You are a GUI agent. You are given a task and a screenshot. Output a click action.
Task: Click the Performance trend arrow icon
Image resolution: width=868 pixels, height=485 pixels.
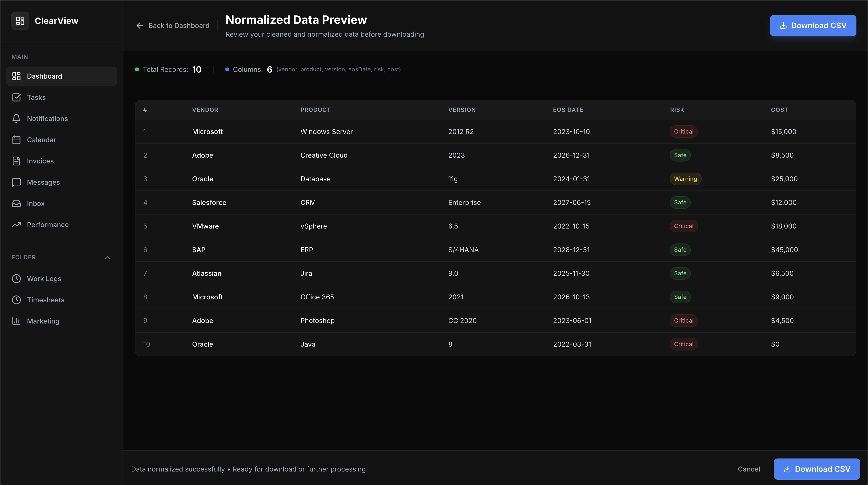tap(16, 225)
